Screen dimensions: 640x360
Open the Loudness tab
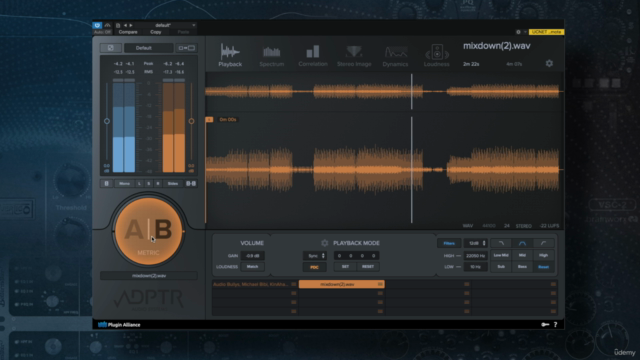(437, 56)
